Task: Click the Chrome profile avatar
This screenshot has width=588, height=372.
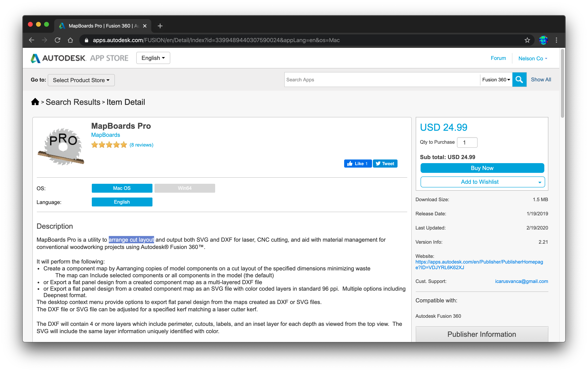Action: [x=543, y=40]
